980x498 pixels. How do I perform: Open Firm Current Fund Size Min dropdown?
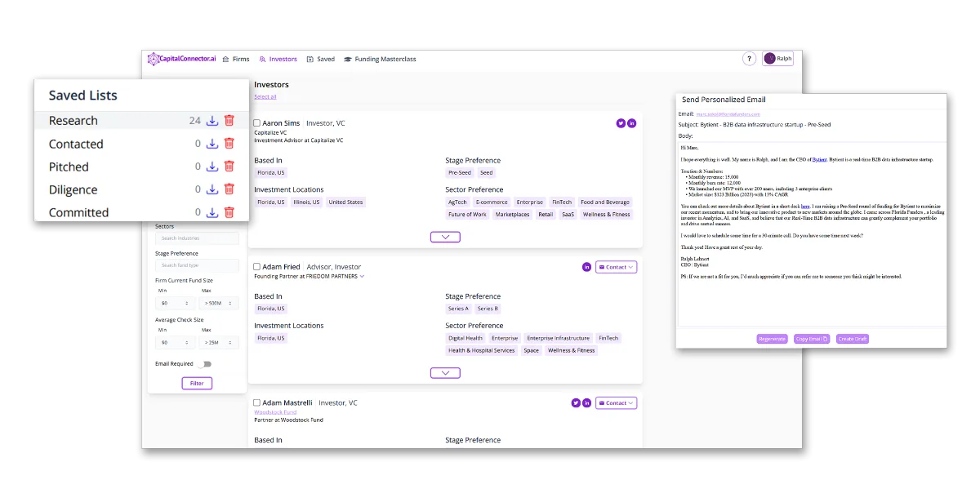(x=176, y=304)
